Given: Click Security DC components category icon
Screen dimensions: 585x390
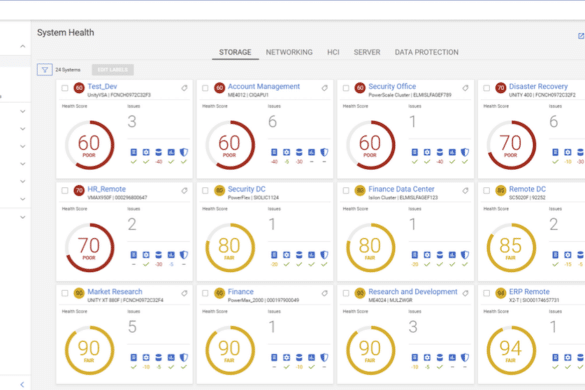Looking at the screenshot, I should pos(274,255).
